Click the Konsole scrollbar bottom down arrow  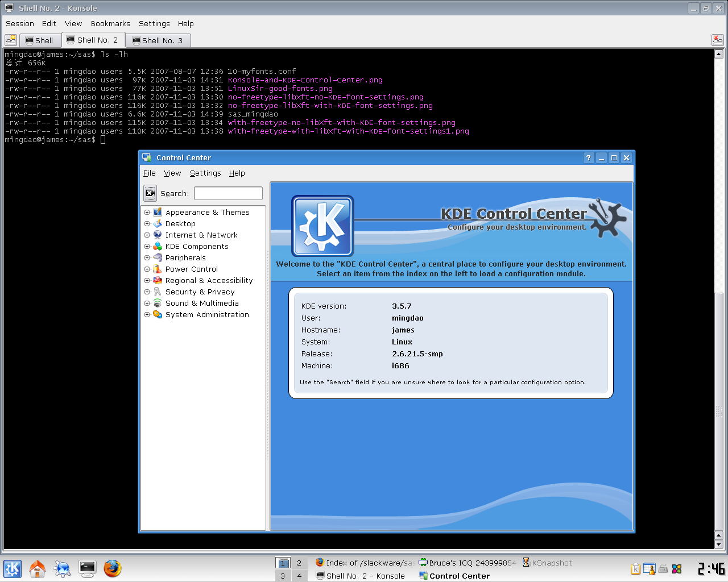(719, 544)
